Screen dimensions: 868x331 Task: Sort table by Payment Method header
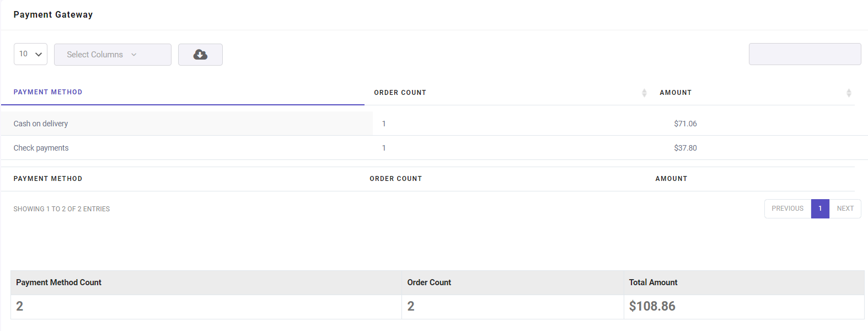[x=48, y=92]
